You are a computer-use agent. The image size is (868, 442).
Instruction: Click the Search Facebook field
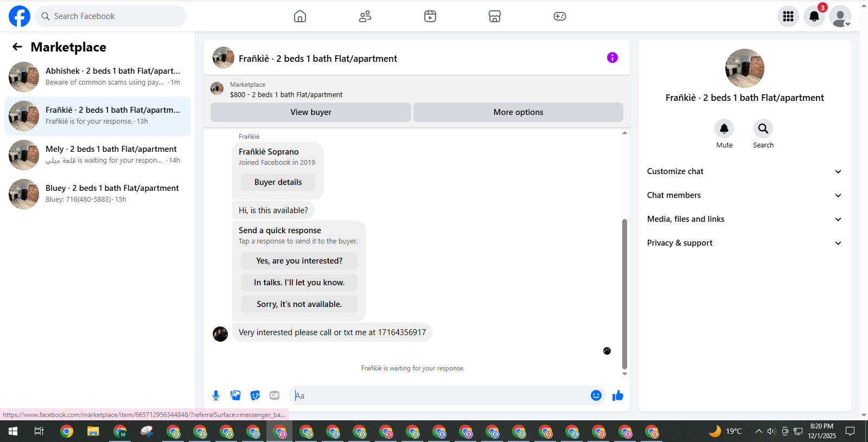[111, 16]
